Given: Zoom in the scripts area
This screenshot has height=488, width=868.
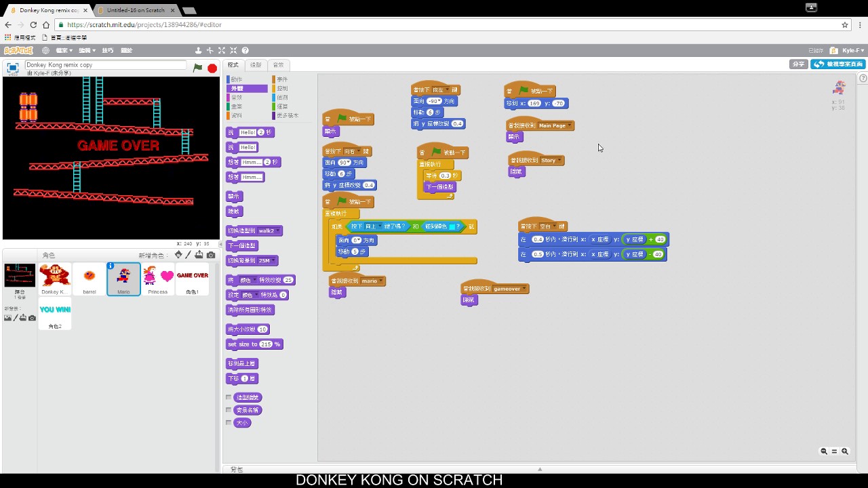Looking at the screenshot, I should pyautogui.click(x=845, y=451).
